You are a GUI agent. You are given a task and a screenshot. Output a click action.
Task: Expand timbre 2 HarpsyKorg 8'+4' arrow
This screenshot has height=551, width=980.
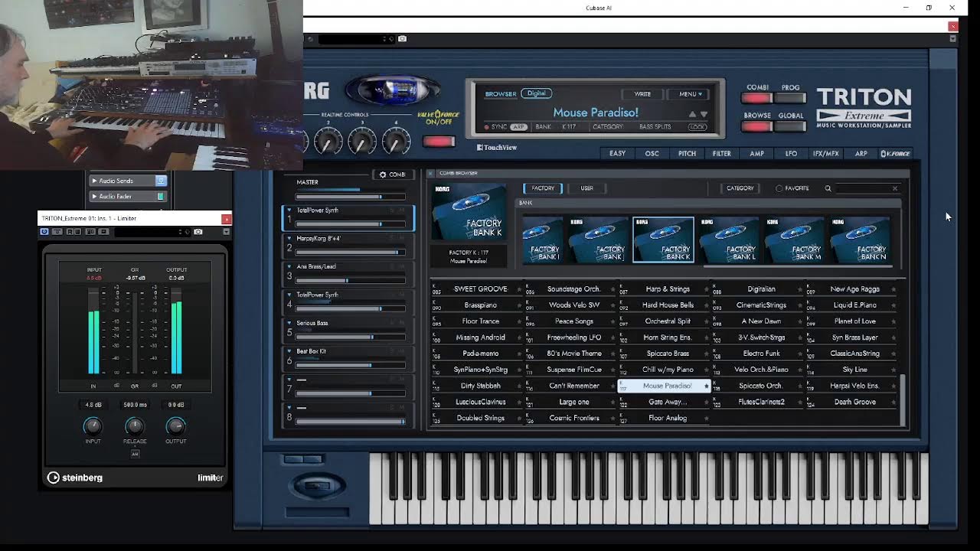(289, 238)
